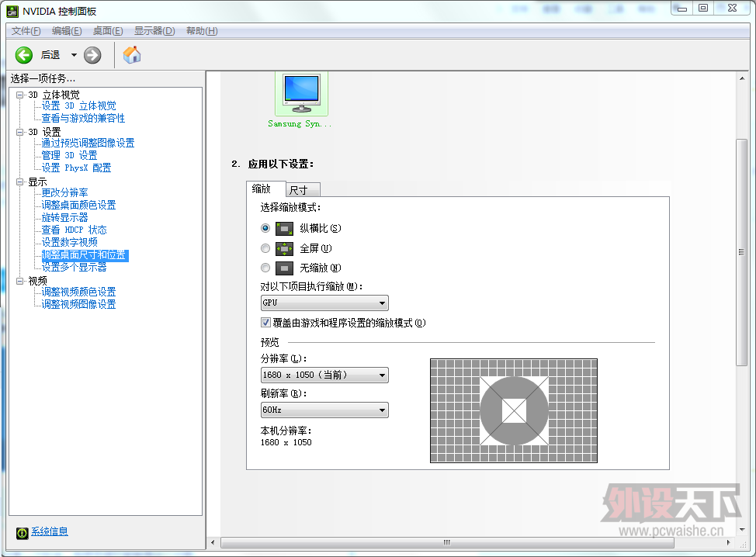The image size is (756, 557).
Task: Click the green Back arrow icon
Action: (23, 55)
